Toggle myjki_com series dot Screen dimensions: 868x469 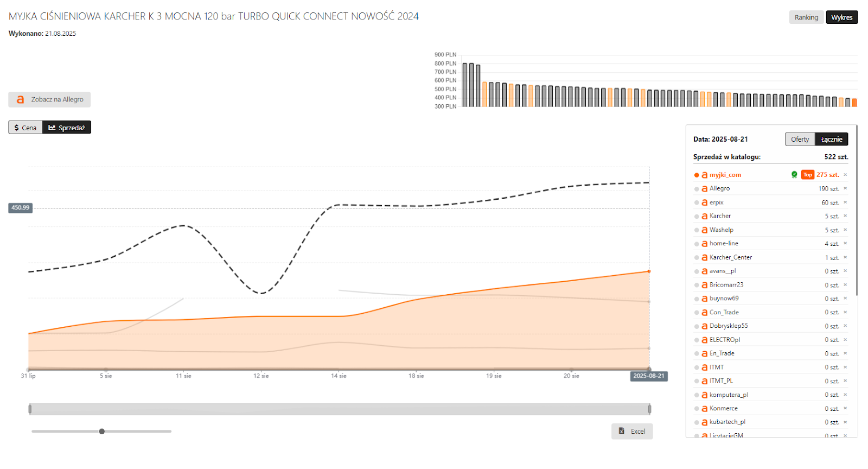pos(697,175)
